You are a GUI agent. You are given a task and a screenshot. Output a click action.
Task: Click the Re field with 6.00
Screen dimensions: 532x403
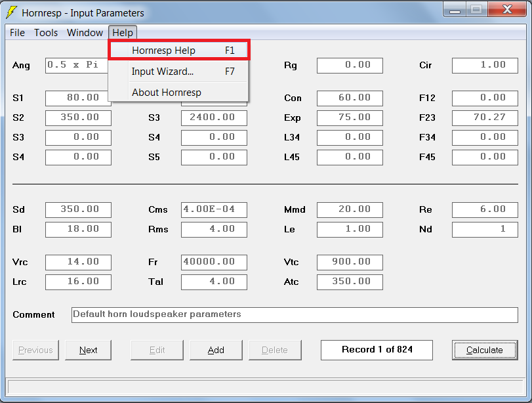[485, 210]
